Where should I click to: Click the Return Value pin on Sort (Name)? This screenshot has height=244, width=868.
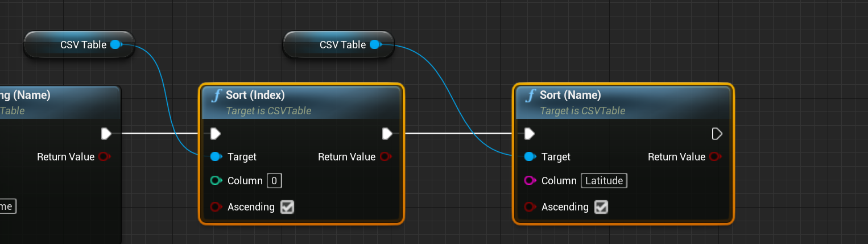point(716,156)
